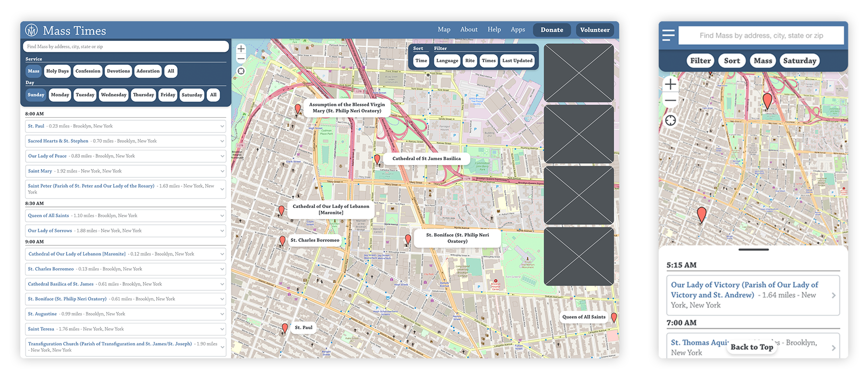Open the Apps page
Image resolution: width=868 pixels, height=379 pixels.
pyautogui.click(x=518, y=30)
